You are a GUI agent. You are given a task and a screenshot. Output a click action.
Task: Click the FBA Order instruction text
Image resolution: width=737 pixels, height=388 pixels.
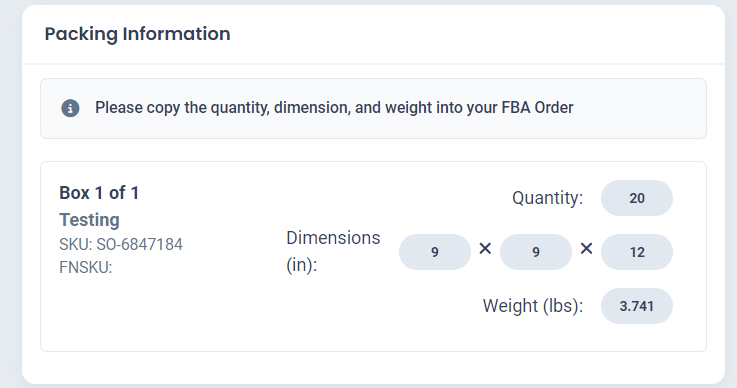click(334, 108)
